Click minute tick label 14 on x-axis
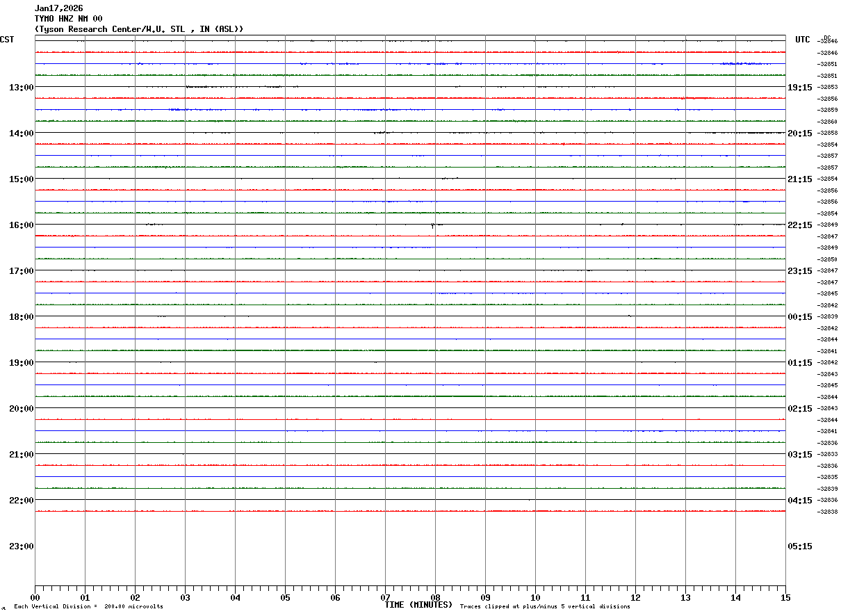Screen dimensions: 841x616 click(735, 598)
